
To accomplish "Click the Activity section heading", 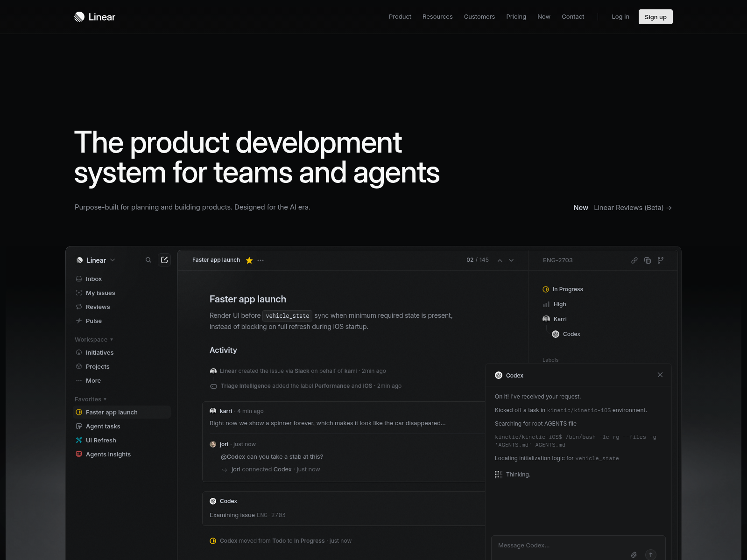I will [223, 350].
